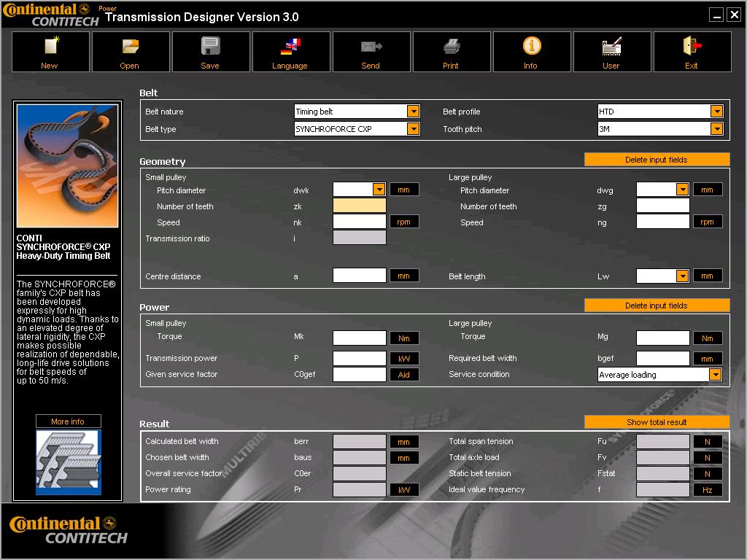Open Belt profile dropdown HTD
This screenshot has height=560, width=747.
[716, 112]
